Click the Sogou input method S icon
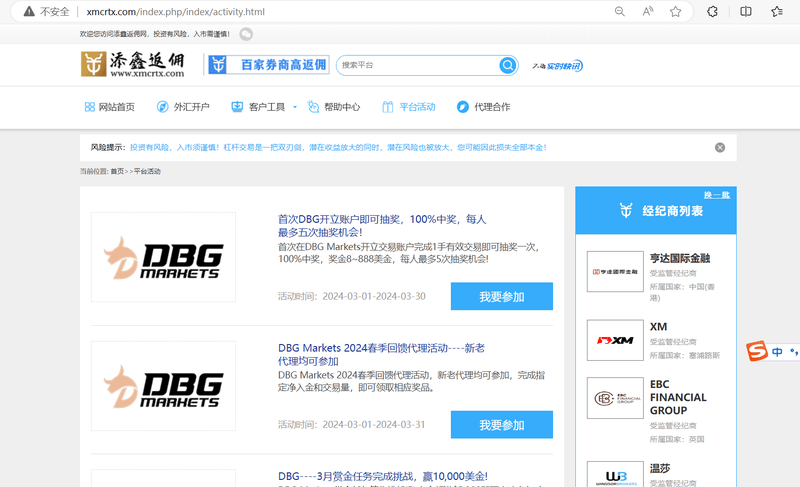This screenshot has height=487, width=800. [x=757, y=351]
